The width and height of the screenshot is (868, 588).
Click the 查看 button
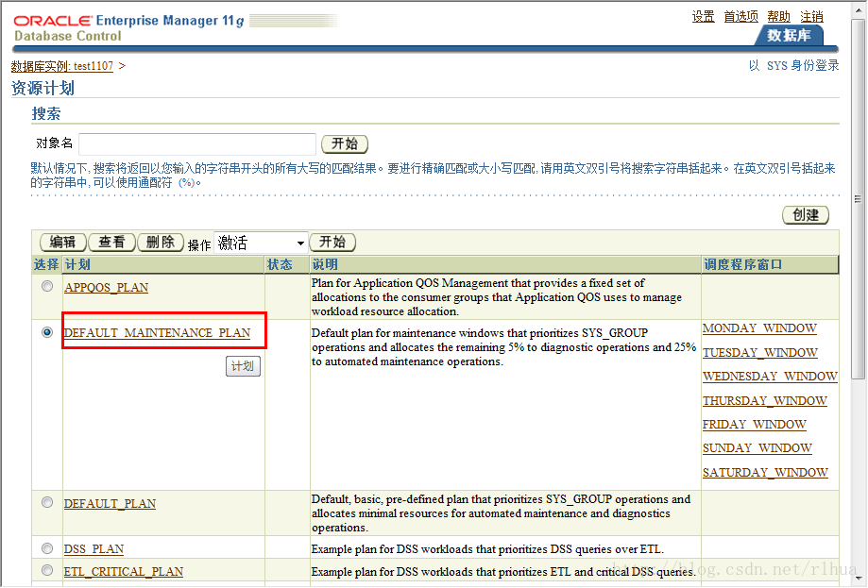(111, 243)
